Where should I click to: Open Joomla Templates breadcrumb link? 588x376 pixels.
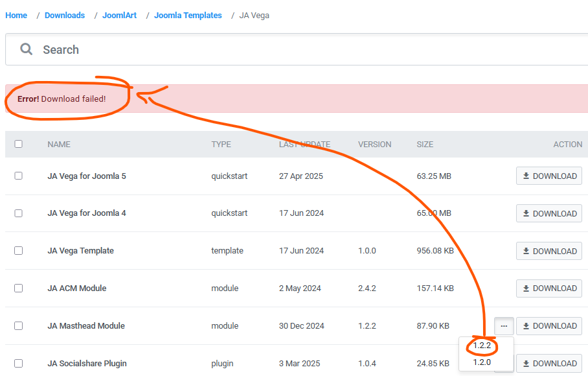coord(188,16)
